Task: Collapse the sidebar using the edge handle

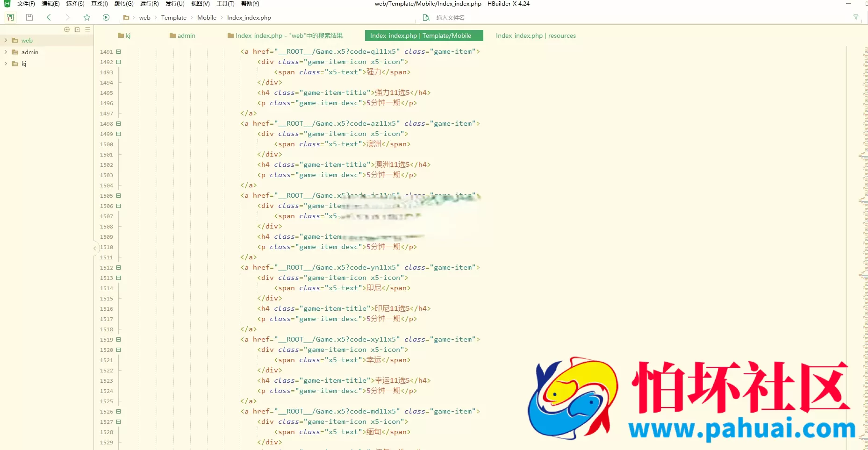Action: coord(95,248)
